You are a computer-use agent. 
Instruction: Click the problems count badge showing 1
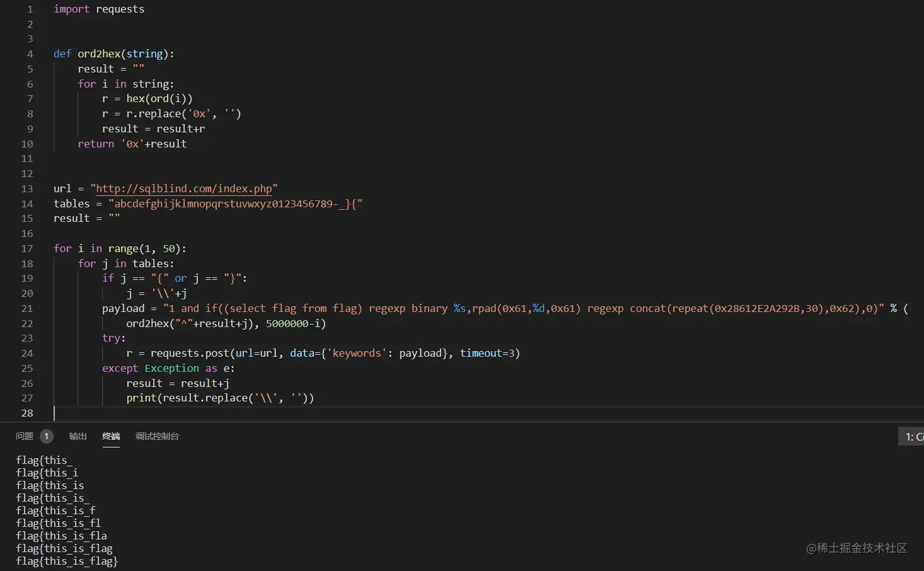tap(47, 436)
